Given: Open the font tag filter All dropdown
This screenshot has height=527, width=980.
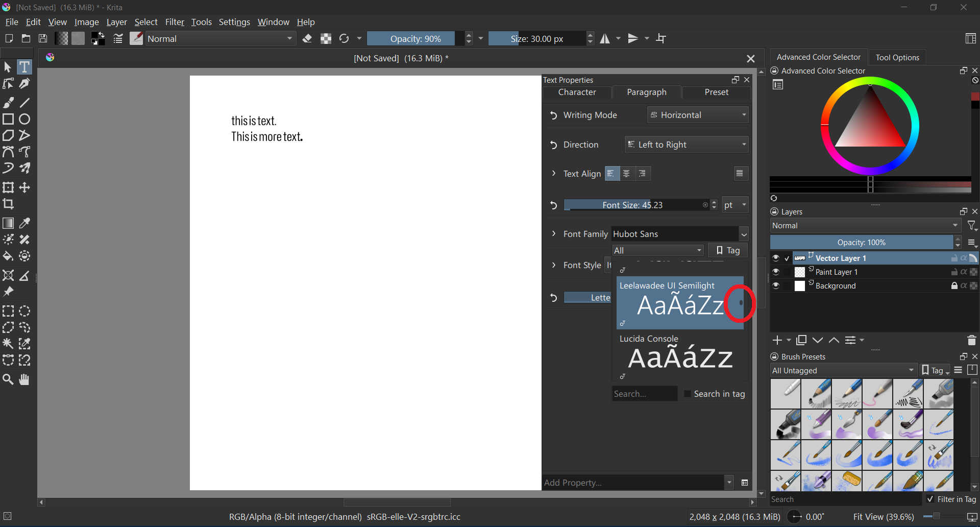Looking at the screenshot, I should (658, 250).
